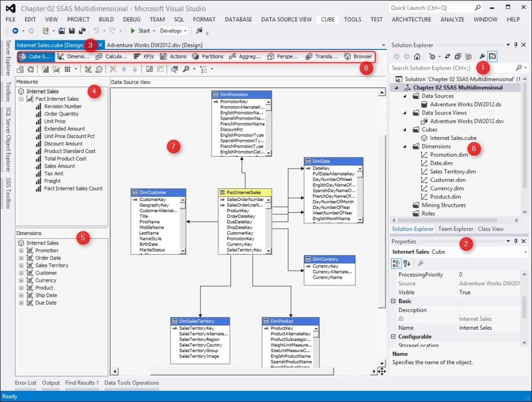
Task: Switch to the KPIs cube designer tab
Action: (144, 57)
